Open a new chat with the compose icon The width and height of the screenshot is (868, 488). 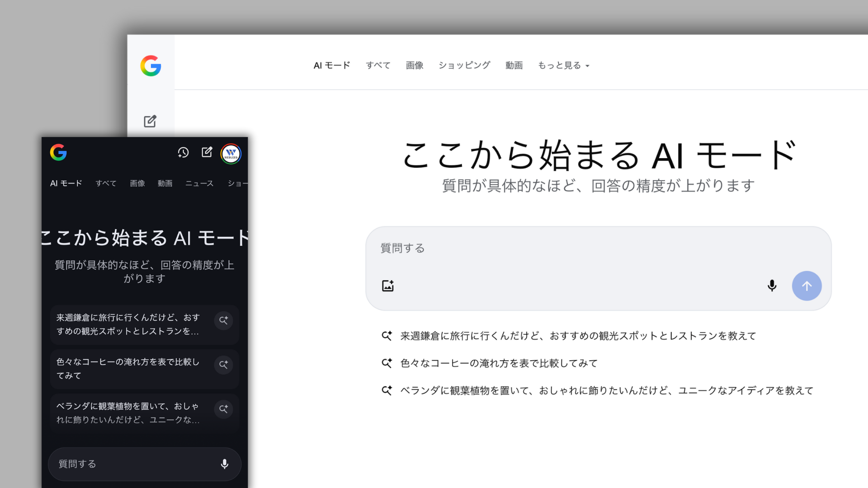click(x=150, y=122)
